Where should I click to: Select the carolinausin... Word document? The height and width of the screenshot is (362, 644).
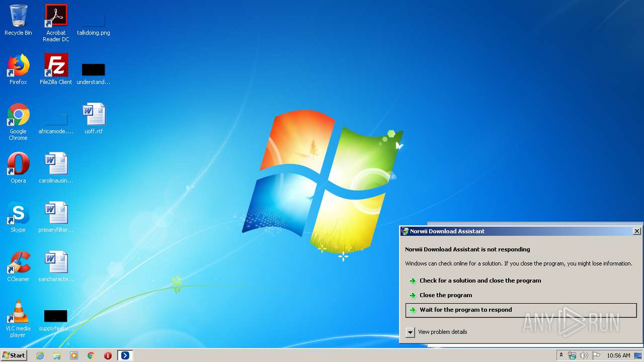click(56, 168)
